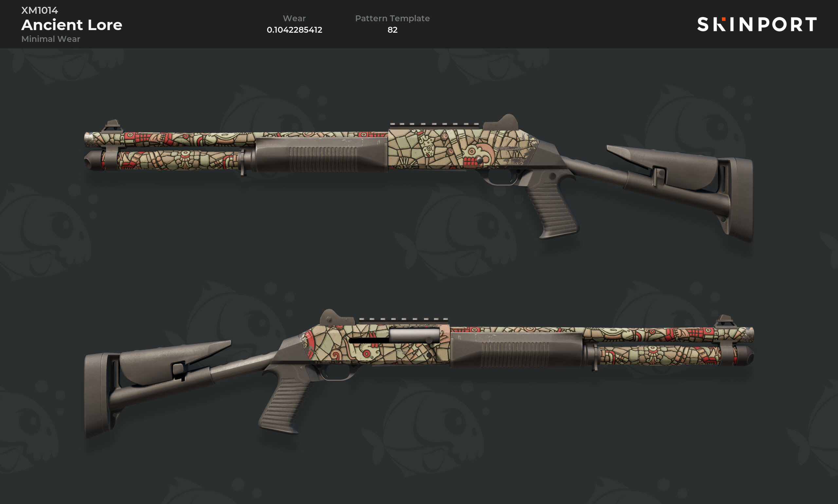Click the XM1014 weapon name

[x=40, y=10]
